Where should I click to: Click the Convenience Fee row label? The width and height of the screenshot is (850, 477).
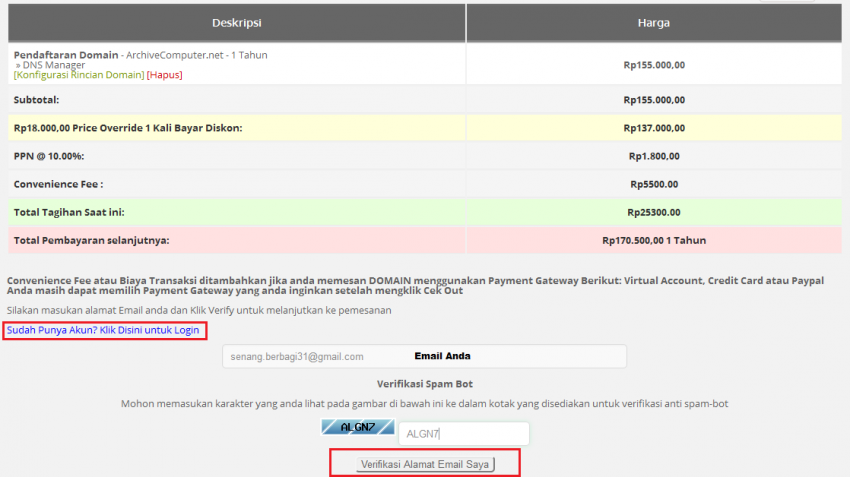58,184
